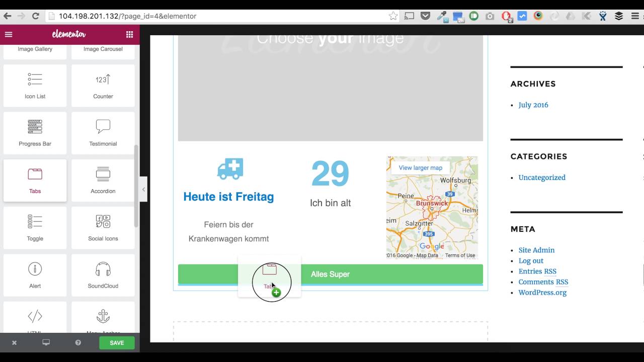Viewport: 644px width, 362px height.
Task: Open the Elementor hamburger menu
Action: (x=9, y=35)
